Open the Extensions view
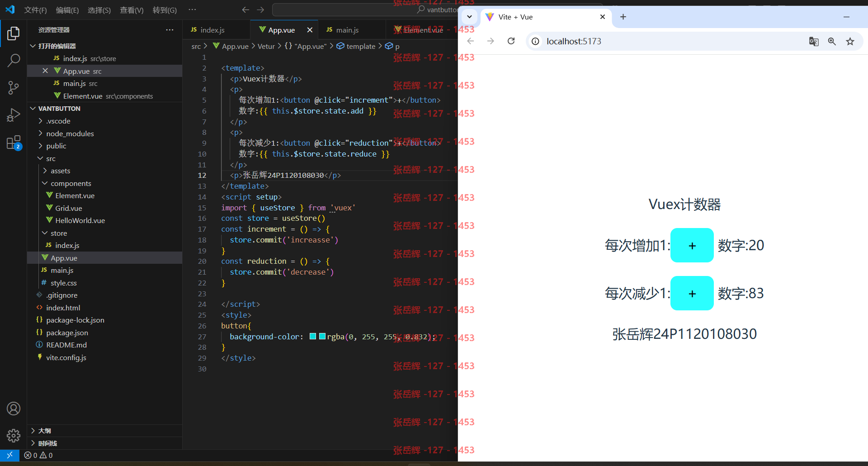The image size is (868, 466). (14, 143)
